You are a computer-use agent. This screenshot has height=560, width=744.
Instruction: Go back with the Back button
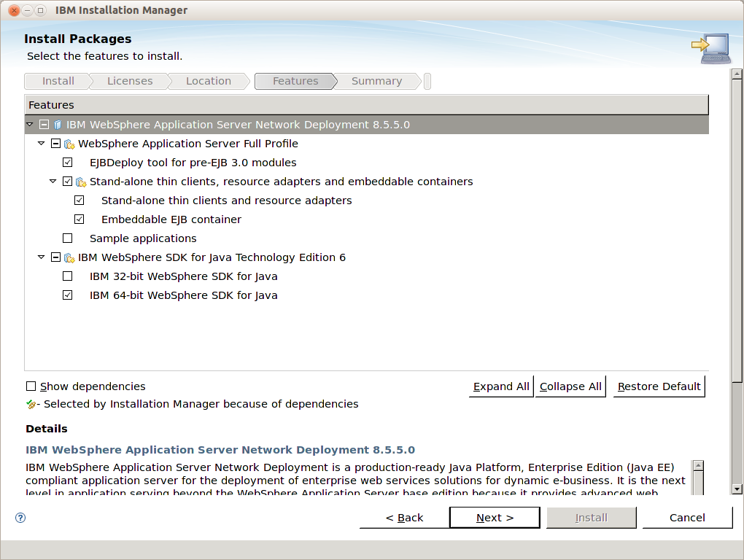point(404,518)
